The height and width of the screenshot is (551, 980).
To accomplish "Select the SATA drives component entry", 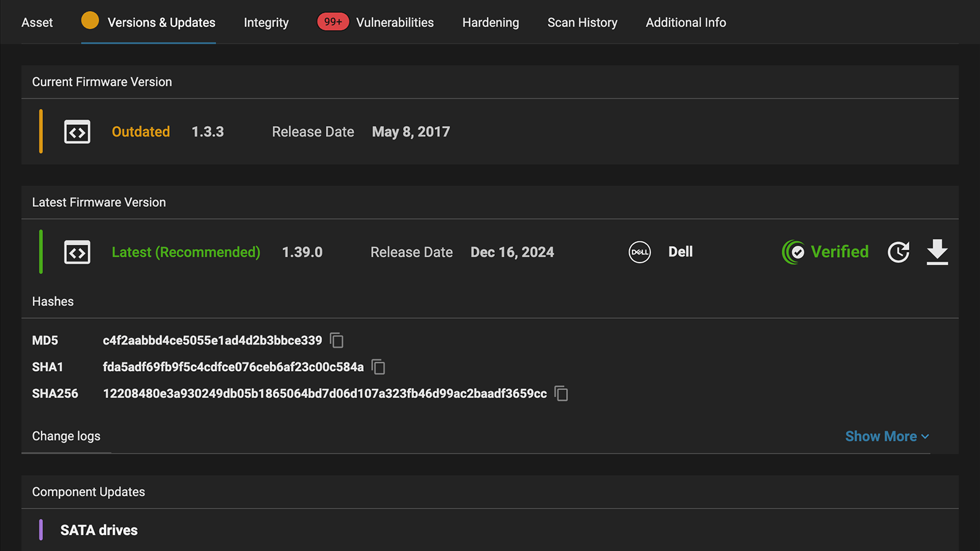I will coord(99,530).
